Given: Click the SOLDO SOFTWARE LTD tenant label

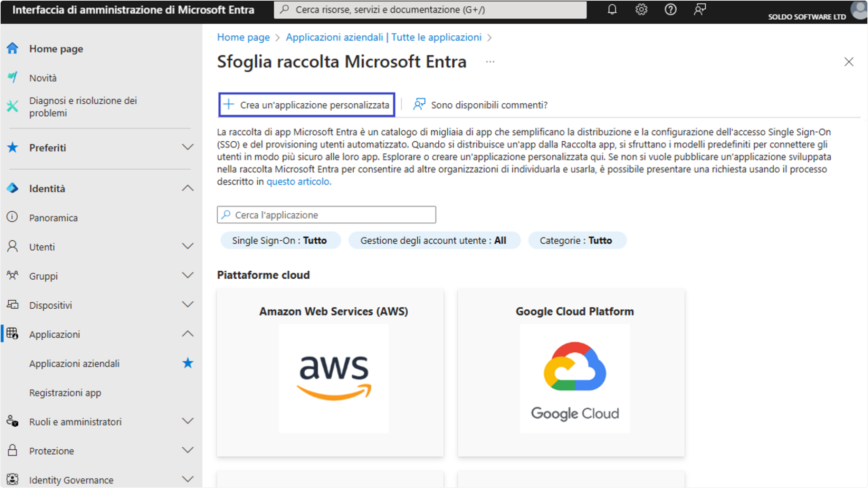Looking at the screenshot, I should [x=807, y=17].
